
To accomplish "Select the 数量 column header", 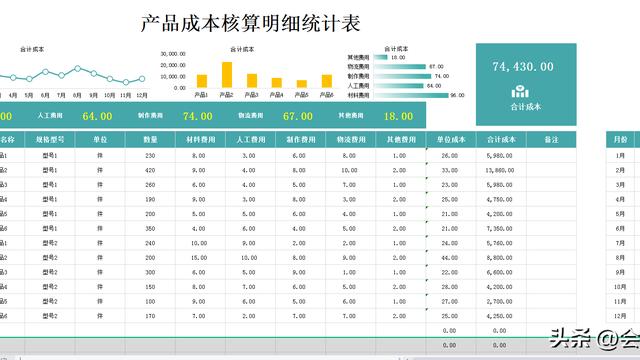I will point(150,140).
